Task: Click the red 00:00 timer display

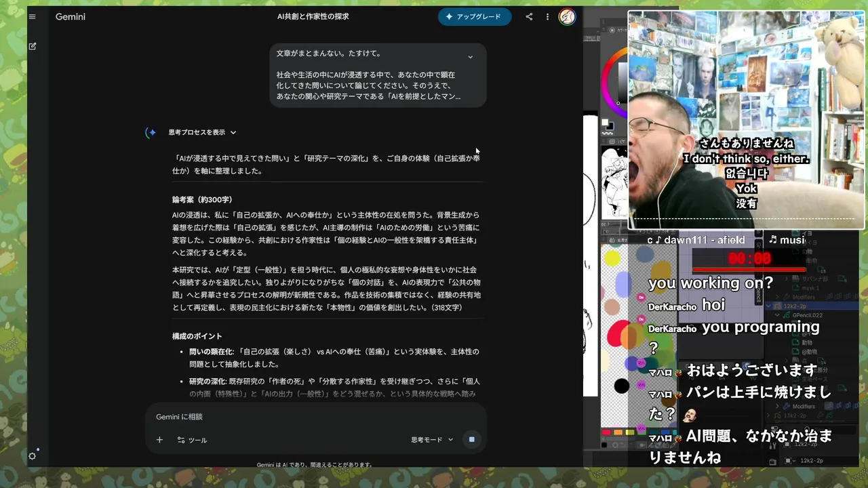Action: [749, 259]
